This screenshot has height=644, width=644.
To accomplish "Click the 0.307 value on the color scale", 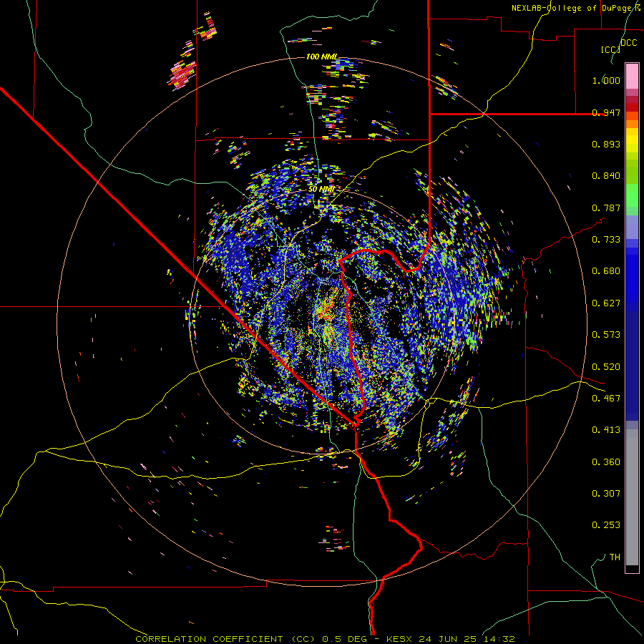I will [x=606, y=494].
